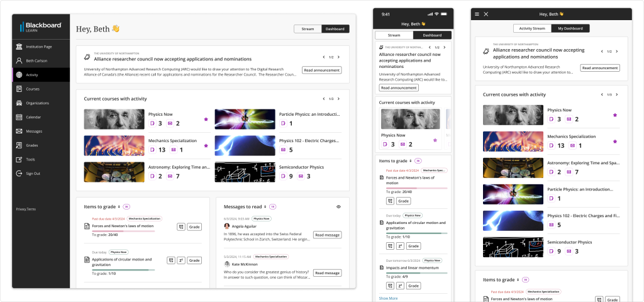Open Beth Carlson profile in sidebar
Screen dimensions: 644x302
(36, 60)
